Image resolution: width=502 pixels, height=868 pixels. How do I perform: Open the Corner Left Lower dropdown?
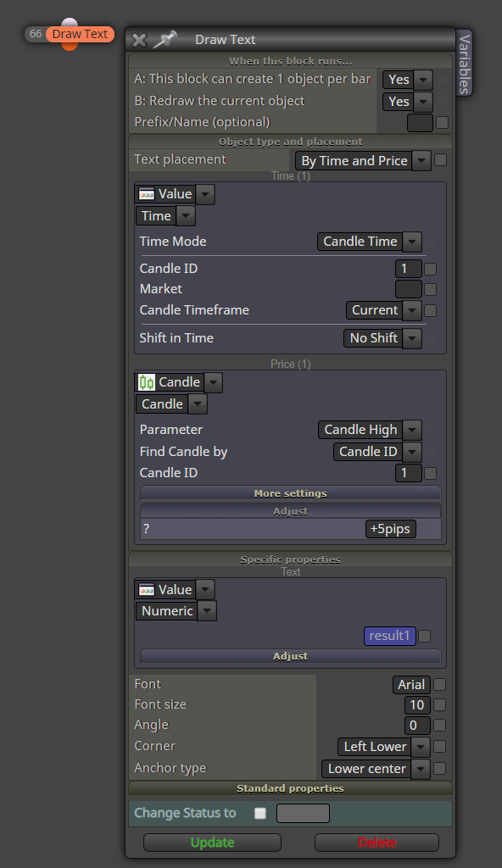pyautogui.click(x=421, y=747)
